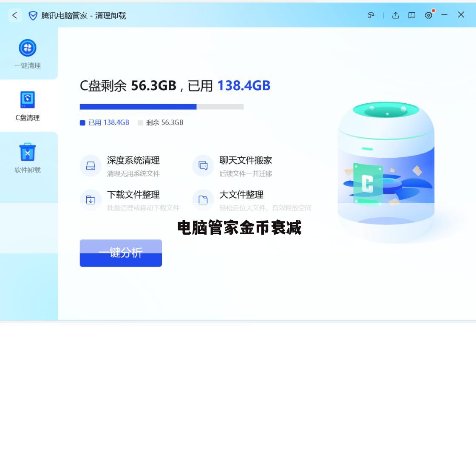Open settings hexagon icon with red dot

429,15
